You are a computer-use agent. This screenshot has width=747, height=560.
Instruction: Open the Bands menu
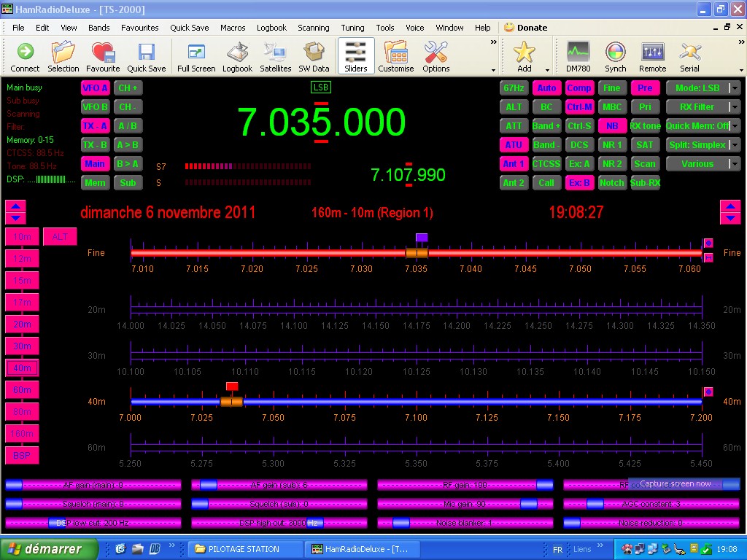[x=98, y=28]
